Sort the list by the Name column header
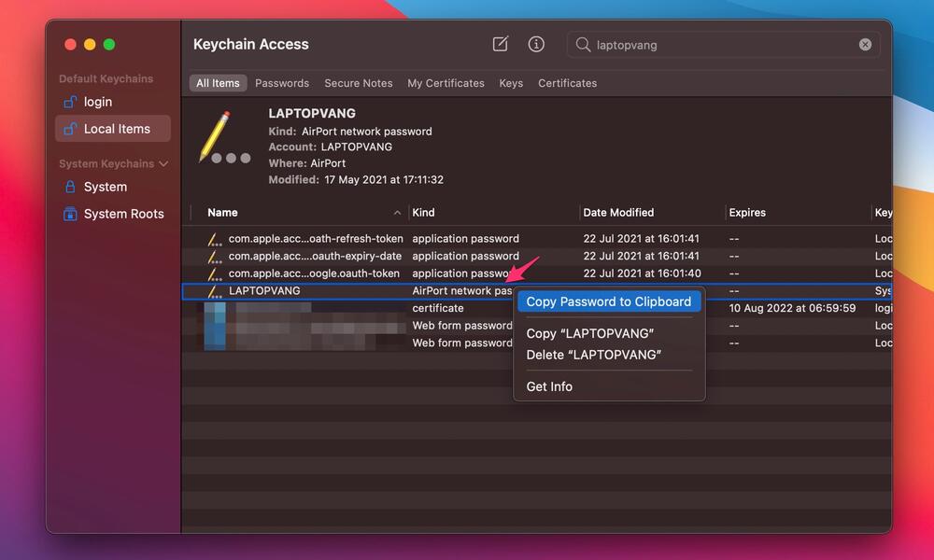 coord(223,213)
